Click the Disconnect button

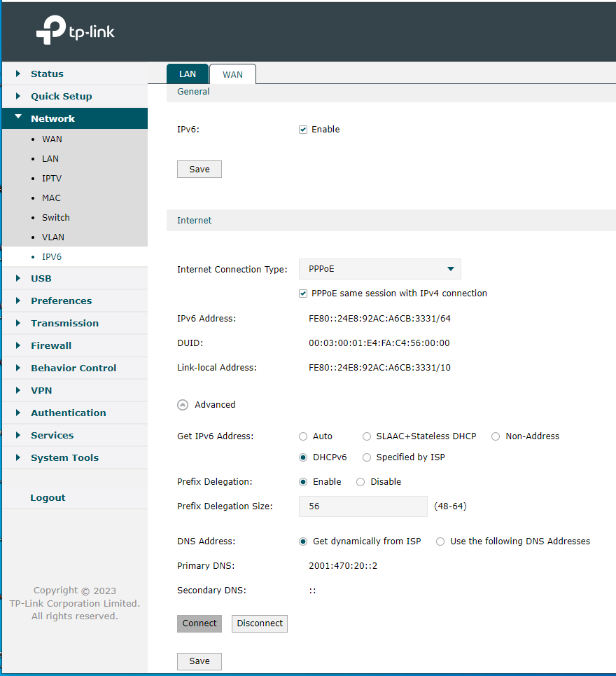(259, 623)
